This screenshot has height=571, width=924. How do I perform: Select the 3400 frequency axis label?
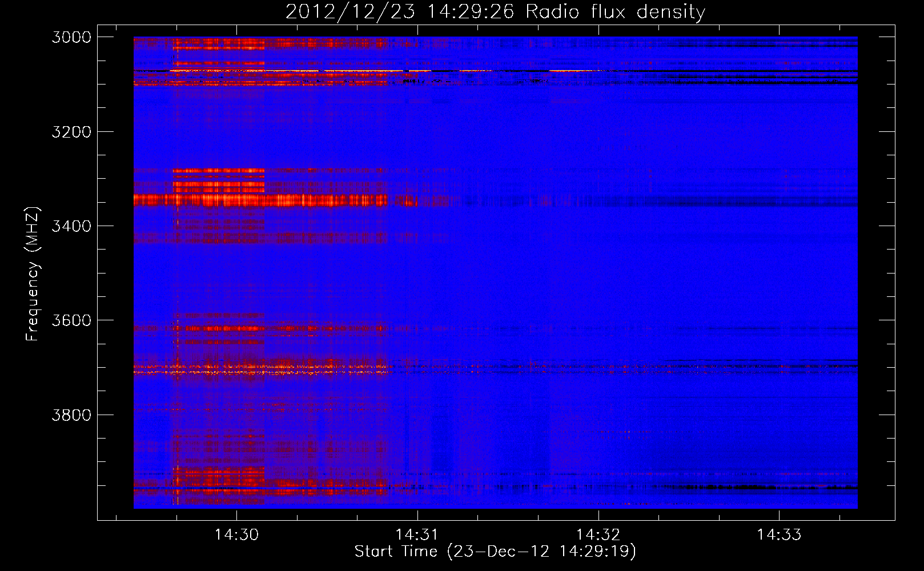[x=71, y=226]
